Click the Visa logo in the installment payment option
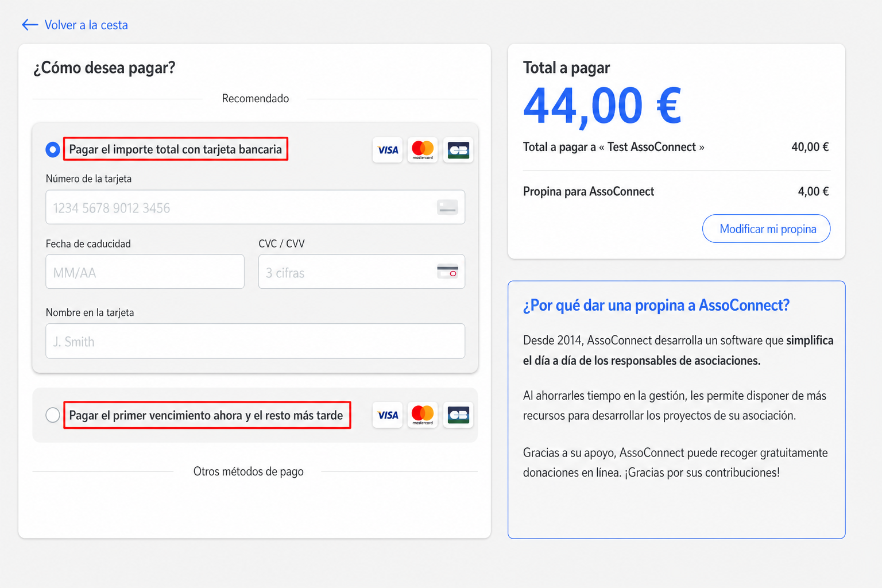The height and width of the screenshot is (588, 882). (388, 415)
